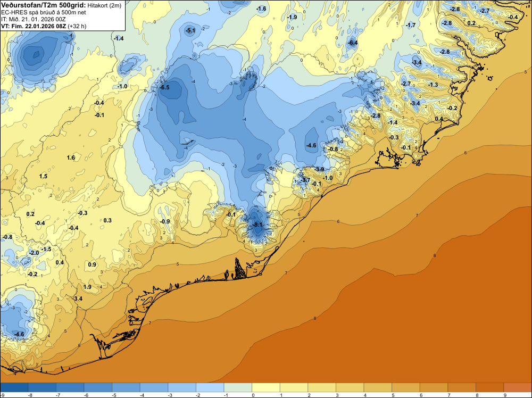This screenshot has height=398, width=532.
Task: Click the legend tick label 5
Action: 393,395
